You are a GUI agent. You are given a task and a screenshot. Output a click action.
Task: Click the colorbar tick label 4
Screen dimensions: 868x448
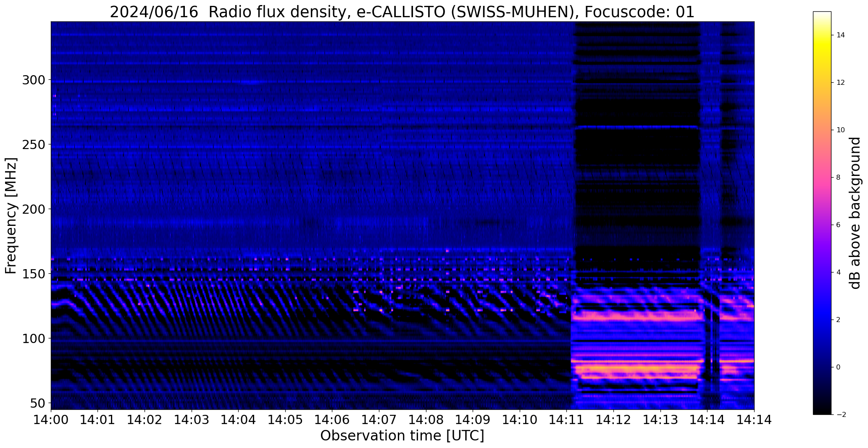pos(839,272)
